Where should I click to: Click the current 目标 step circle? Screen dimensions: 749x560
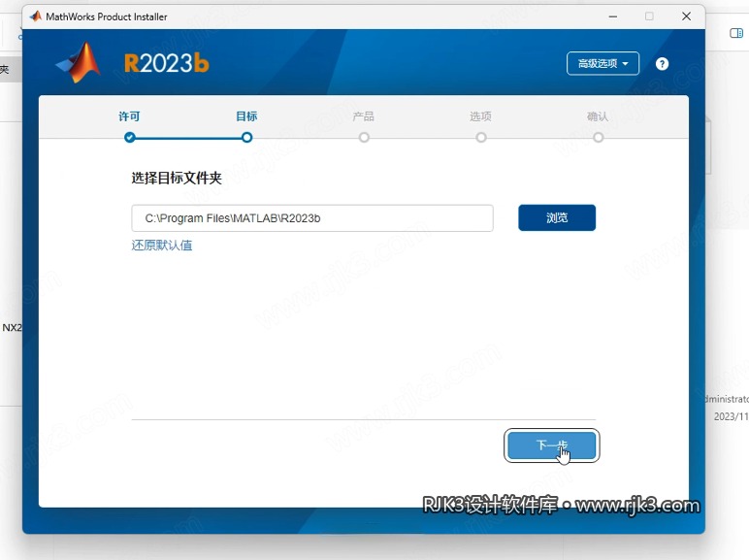246,138
